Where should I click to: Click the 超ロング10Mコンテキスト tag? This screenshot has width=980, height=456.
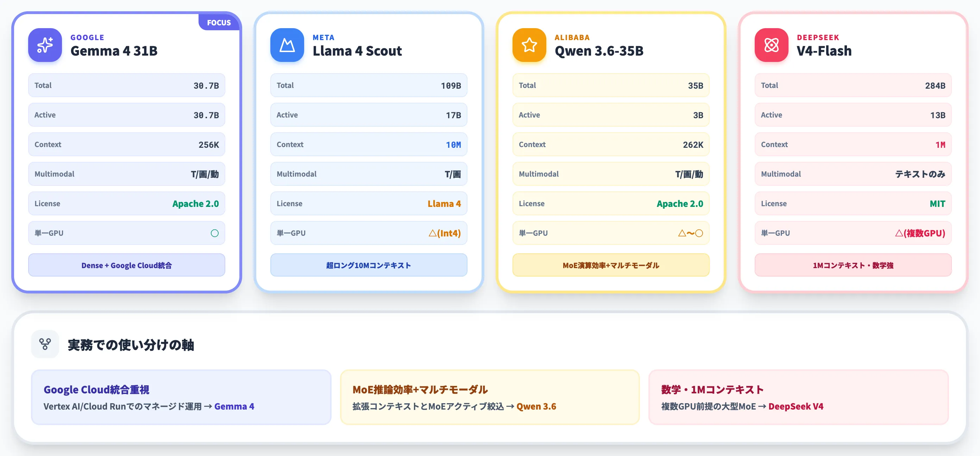tap(369, 265)
